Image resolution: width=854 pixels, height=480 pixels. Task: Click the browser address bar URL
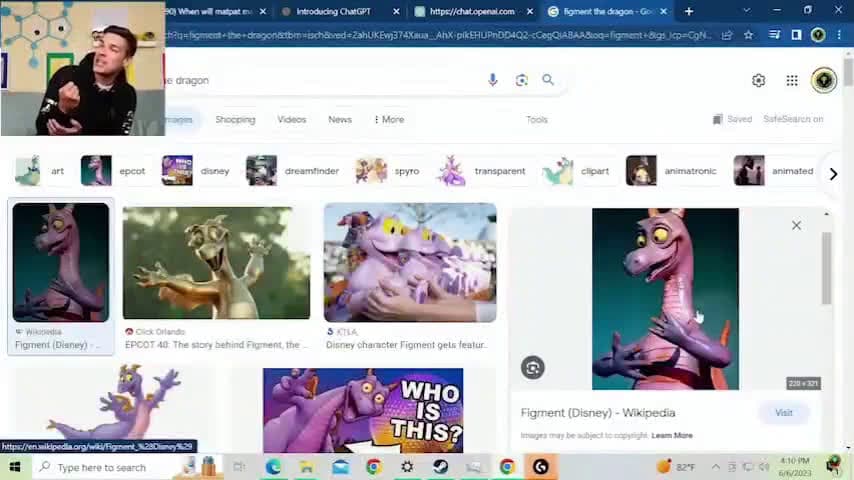tap(438, 35)
